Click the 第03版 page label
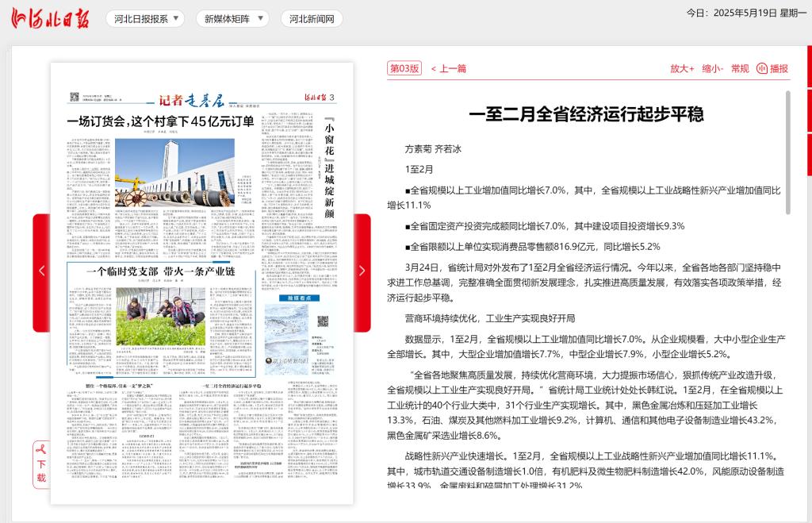The image size is (812, 523). point(404,69)
